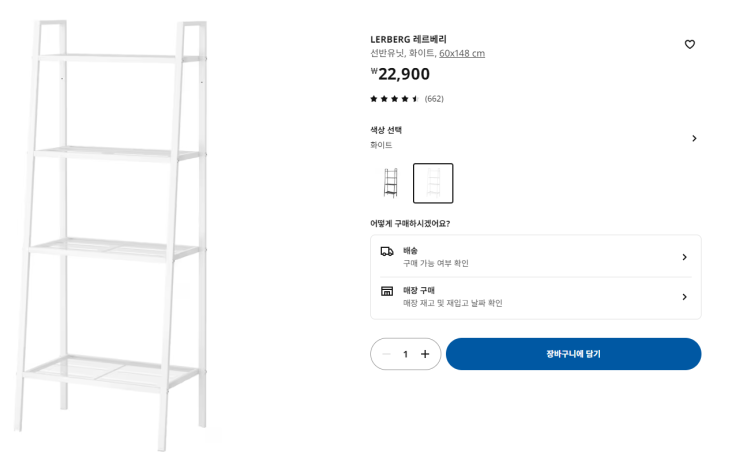Add product to wishlist with heart icon
Image resolution: width=743 pixels, height=452 pixels.
click(x=689, y=44)
